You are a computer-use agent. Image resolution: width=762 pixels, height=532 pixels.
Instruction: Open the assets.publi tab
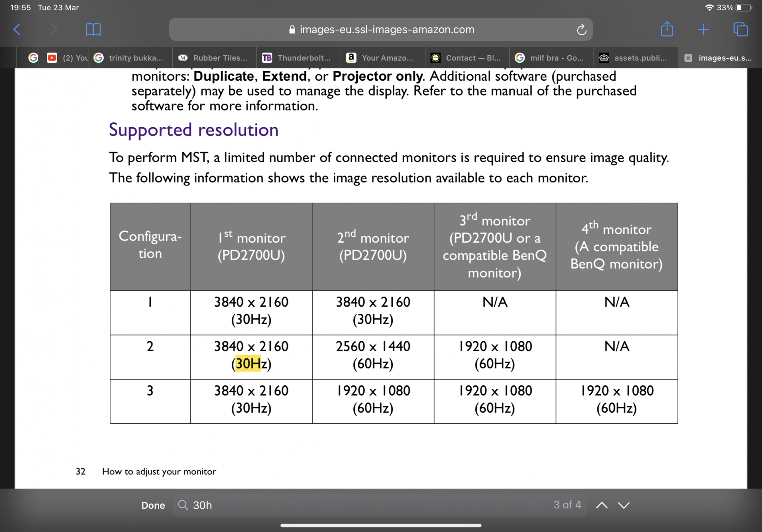point(636,58)
